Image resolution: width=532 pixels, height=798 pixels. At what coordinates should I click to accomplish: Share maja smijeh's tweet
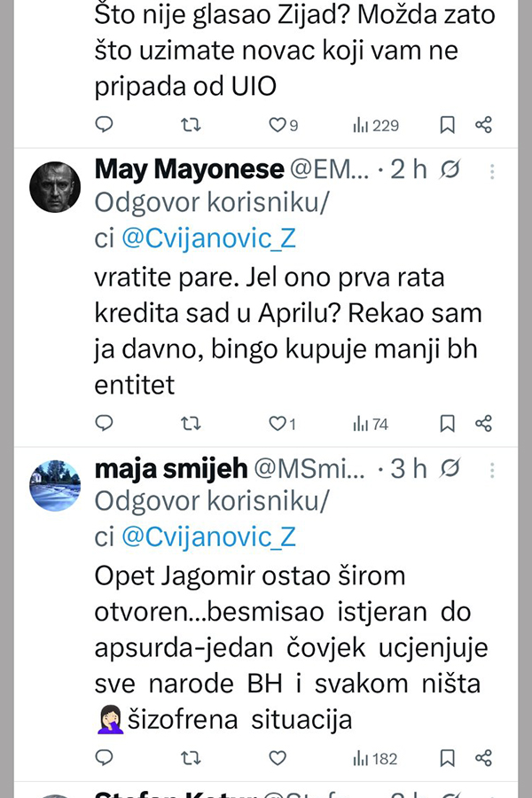(483, 757)
